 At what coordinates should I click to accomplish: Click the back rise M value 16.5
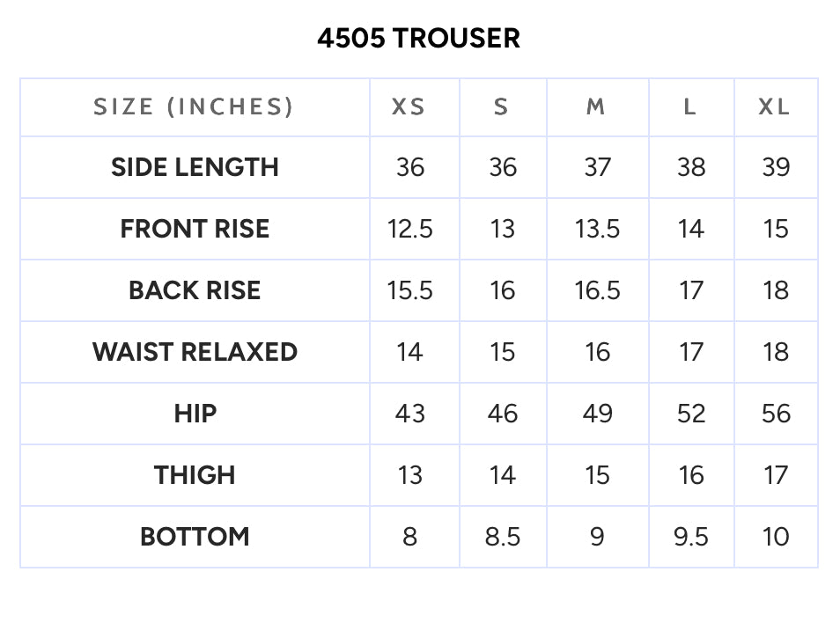pos(597,290)
